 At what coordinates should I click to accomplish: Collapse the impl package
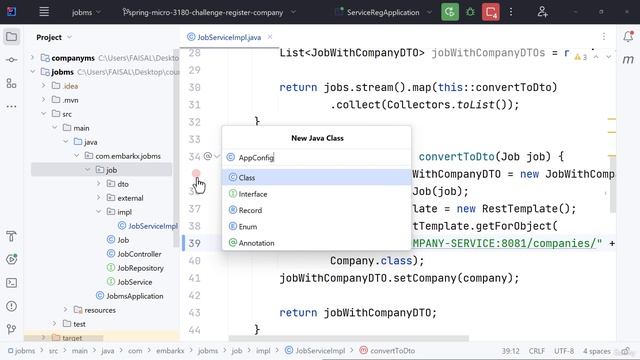coord(98,211)
